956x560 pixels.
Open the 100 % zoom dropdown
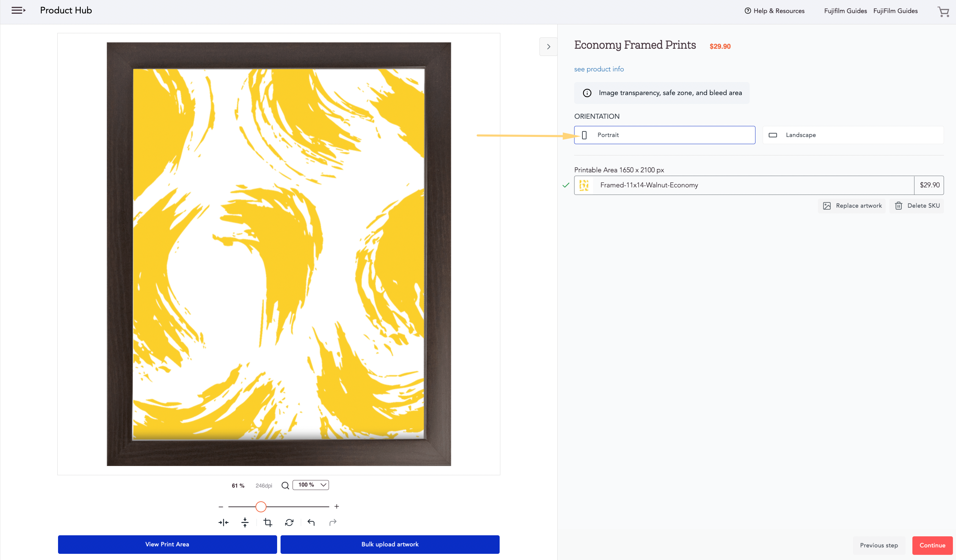[x=311, y=485]
